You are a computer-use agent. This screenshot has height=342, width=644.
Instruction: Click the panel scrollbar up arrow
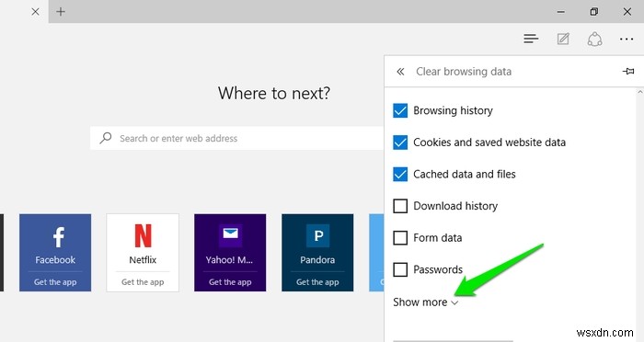640,92
